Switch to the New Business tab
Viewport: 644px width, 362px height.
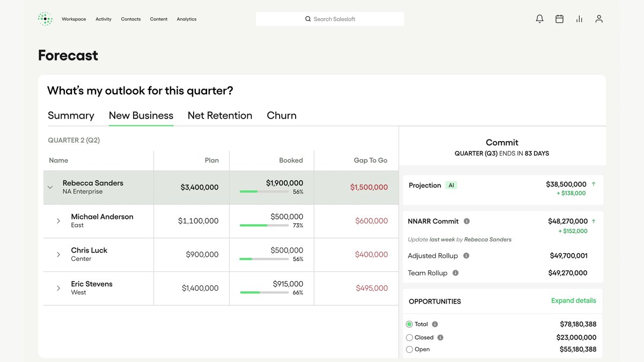141,115
